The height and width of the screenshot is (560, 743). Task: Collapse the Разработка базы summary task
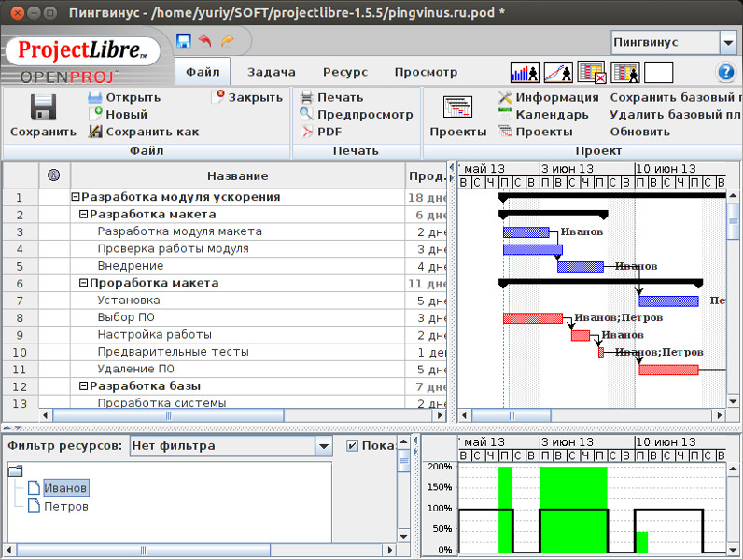point(83,386)
